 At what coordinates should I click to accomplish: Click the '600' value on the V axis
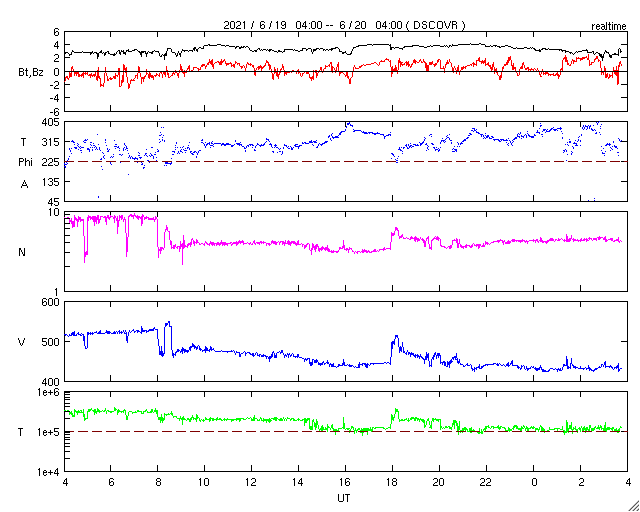51,303
